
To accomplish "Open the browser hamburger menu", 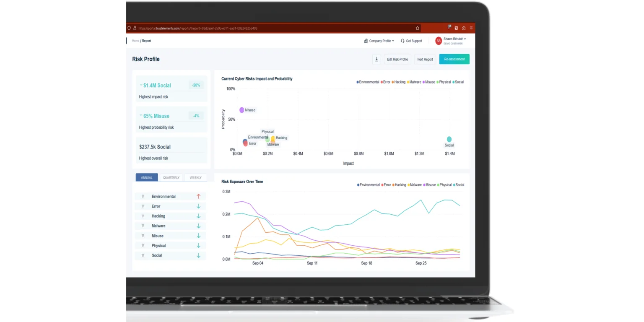I will pos(471,28).
